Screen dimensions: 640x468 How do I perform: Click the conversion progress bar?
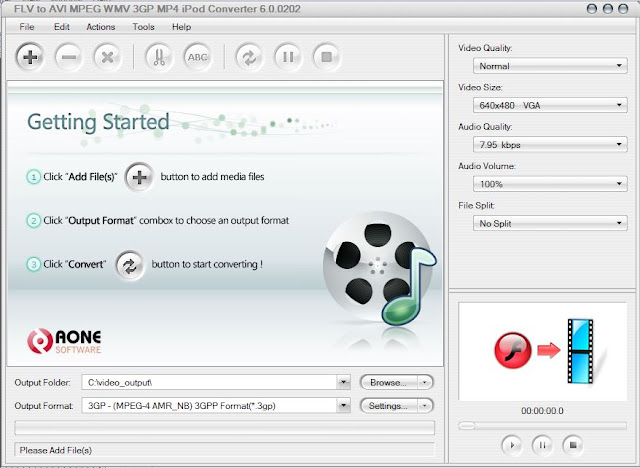(x=224, y=428)
